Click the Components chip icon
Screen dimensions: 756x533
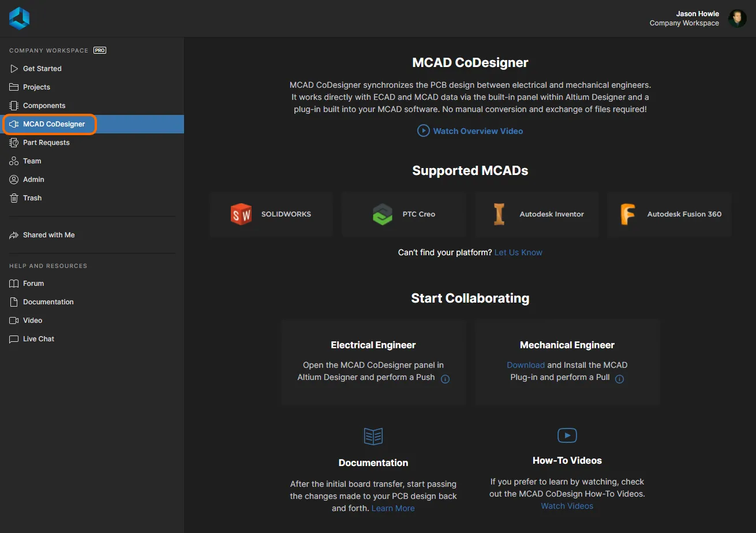coord(14,106)
